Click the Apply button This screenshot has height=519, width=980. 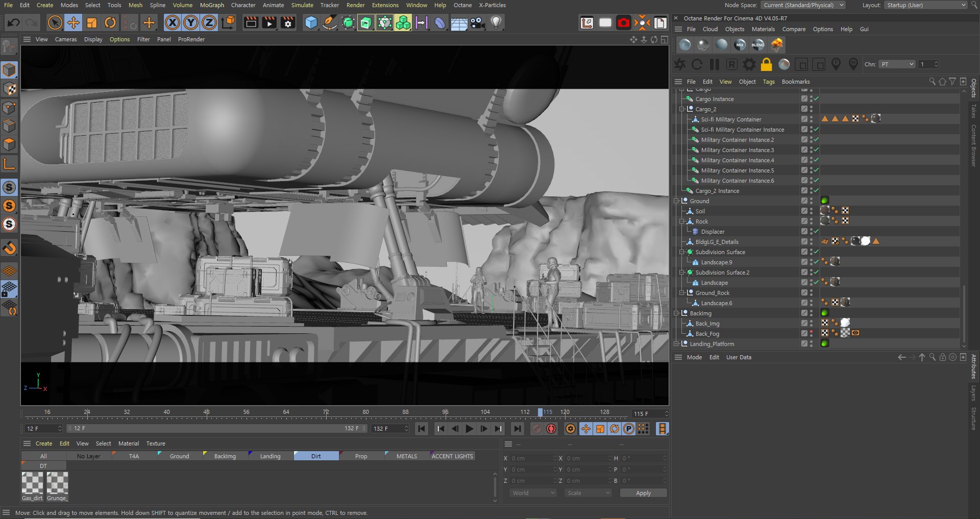643,493
